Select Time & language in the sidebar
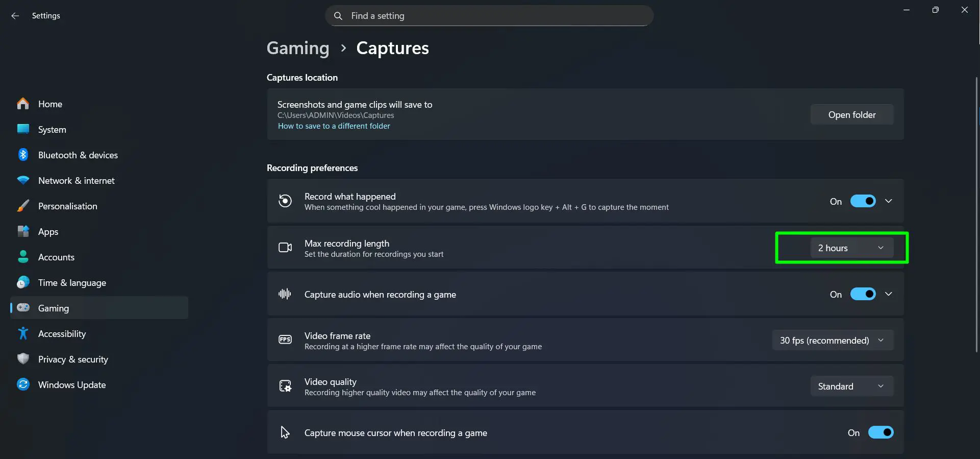 pyautogui.click(x=72, y=282)
